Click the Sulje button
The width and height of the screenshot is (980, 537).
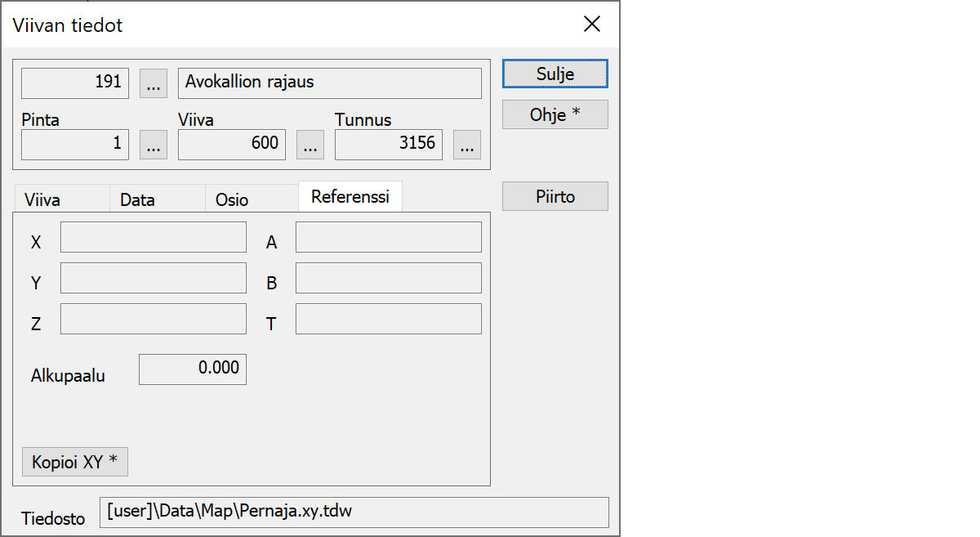[555, 74]
